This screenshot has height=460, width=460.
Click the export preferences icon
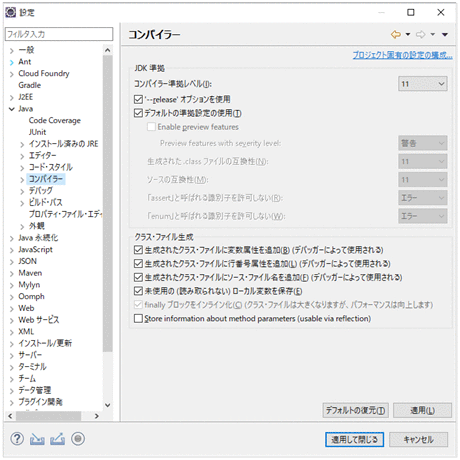[57, 439]
